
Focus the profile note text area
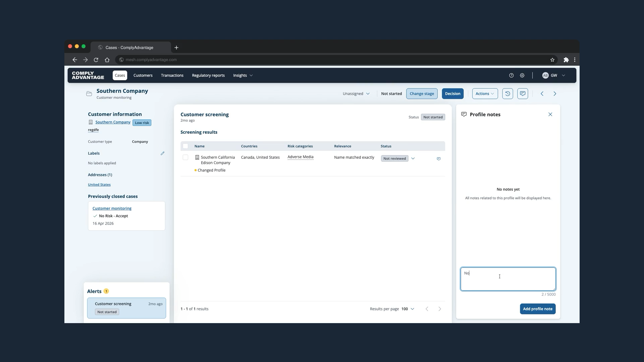508,279
